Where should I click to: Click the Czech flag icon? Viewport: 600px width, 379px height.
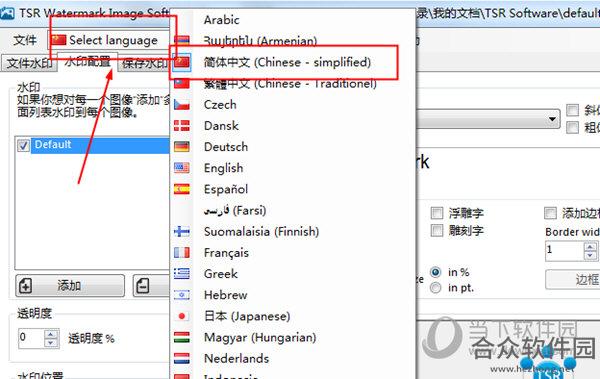point(182,105)
